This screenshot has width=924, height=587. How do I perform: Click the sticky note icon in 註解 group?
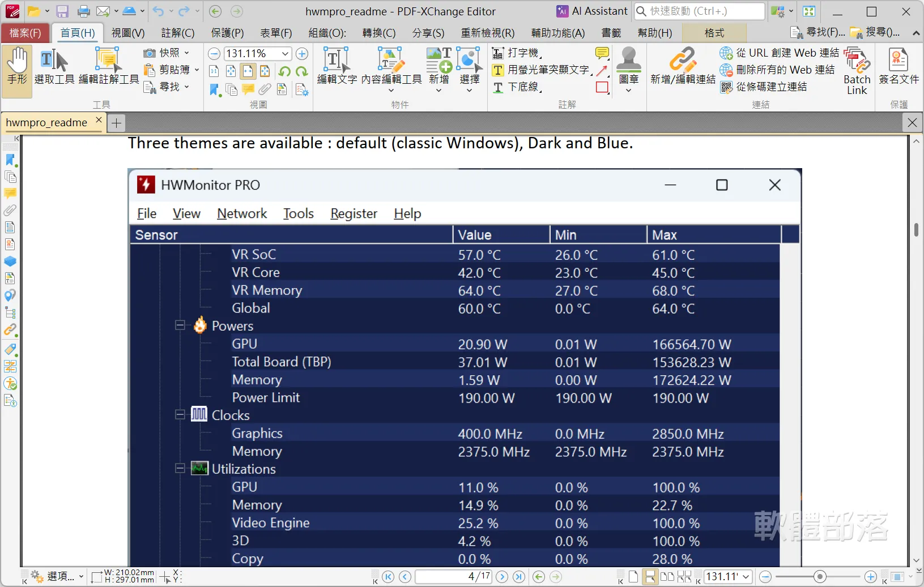coord(602,53)
